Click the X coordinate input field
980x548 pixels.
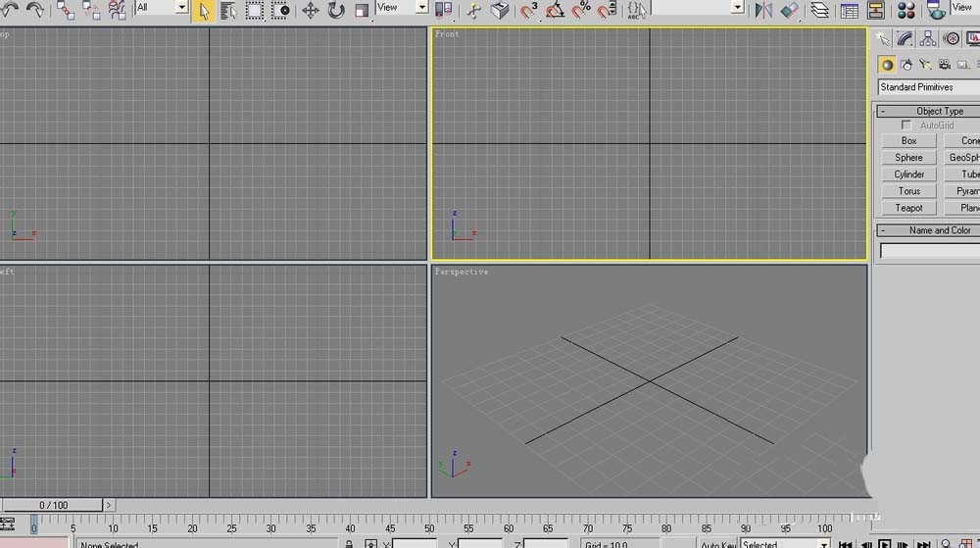[x=415, y=544]
